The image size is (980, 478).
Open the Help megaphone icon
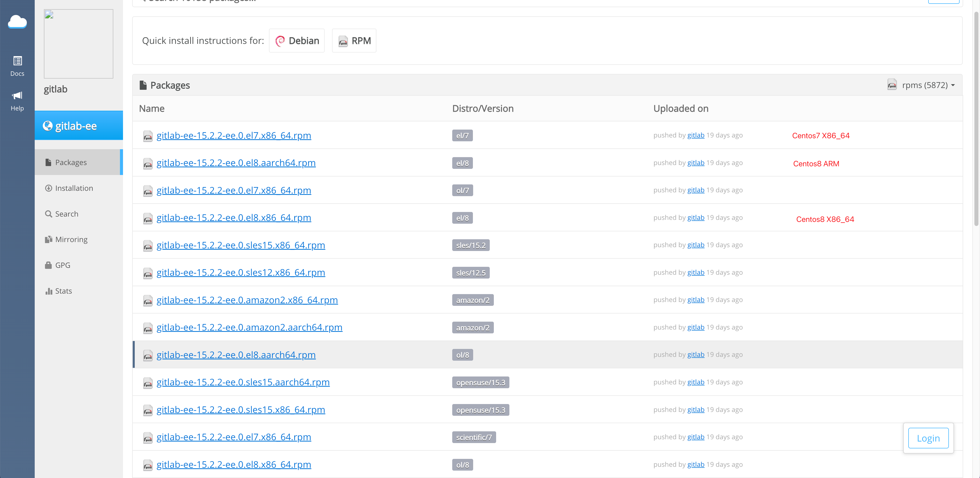(17, 101)
